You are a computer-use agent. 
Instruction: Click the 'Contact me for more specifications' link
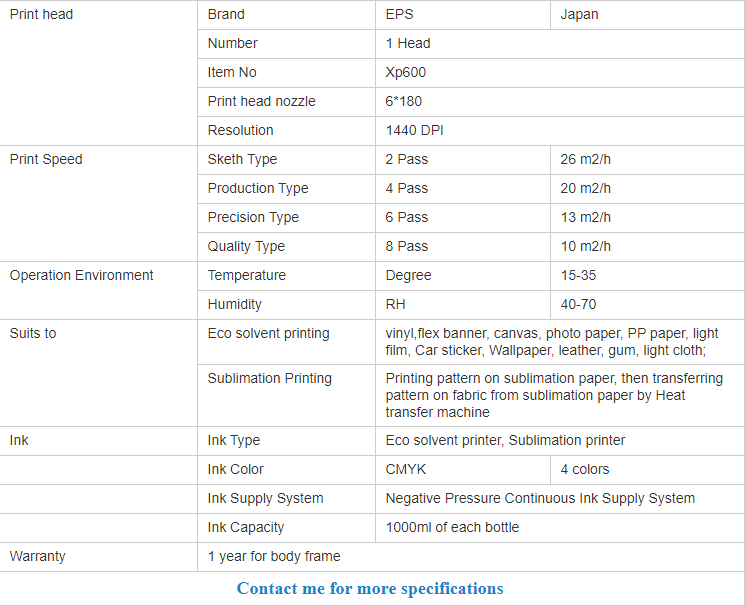pos(370,588)
